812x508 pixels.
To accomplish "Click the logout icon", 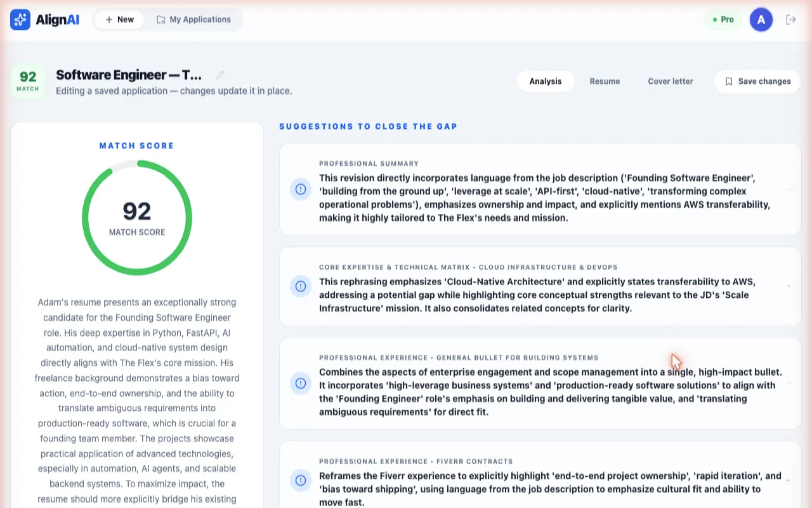I will pos(791,20).
